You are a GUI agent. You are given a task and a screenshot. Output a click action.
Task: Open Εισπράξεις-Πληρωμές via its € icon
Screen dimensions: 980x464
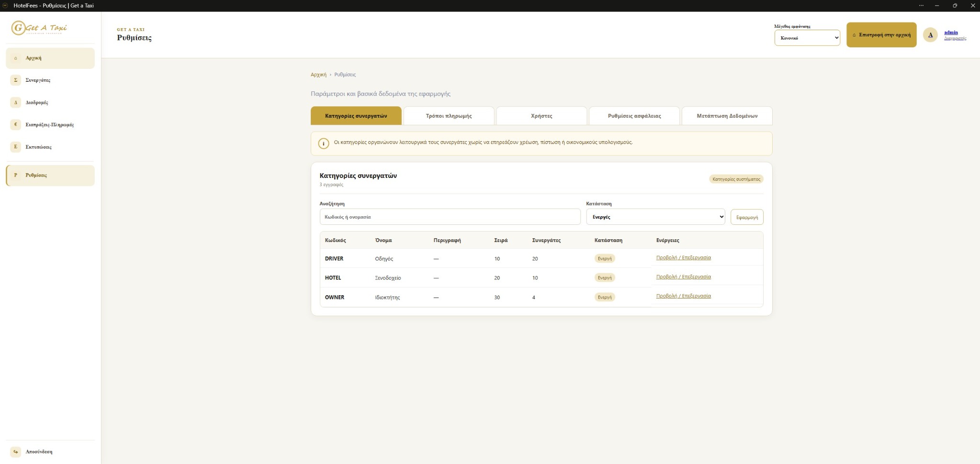[x=15, y=124]
